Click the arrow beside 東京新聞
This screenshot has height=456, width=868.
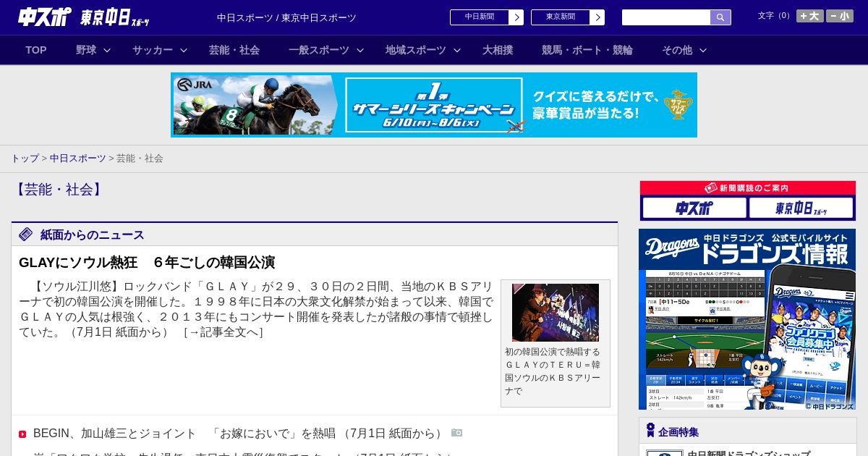tap(597, 17)
